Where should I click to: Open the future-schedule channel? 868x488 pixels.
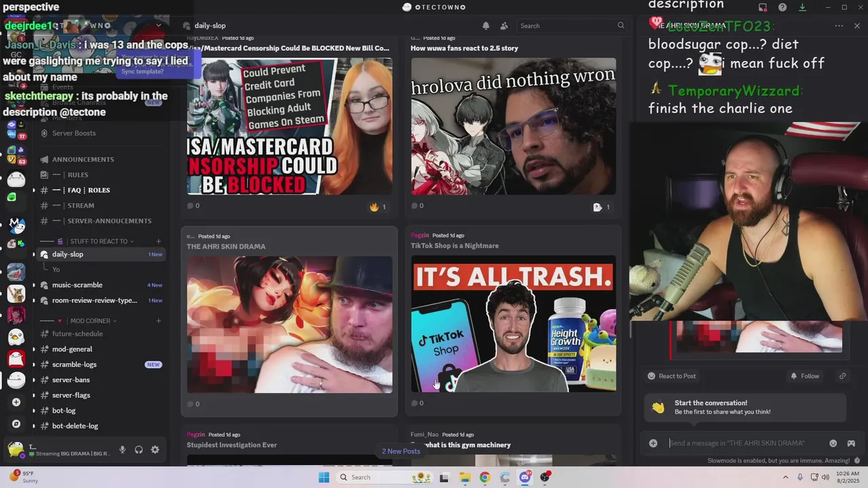[100, 333]
